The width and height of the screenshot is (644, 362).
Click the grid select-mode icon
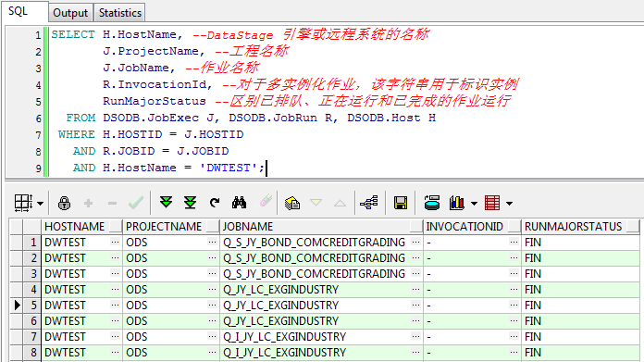[23, 203]
